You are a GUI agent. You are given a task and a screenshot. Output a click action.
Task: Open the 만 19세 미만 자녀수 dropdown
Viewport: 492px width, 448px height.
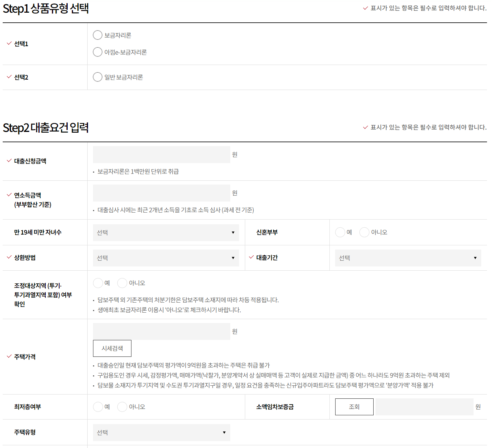(x=166, y=232)
